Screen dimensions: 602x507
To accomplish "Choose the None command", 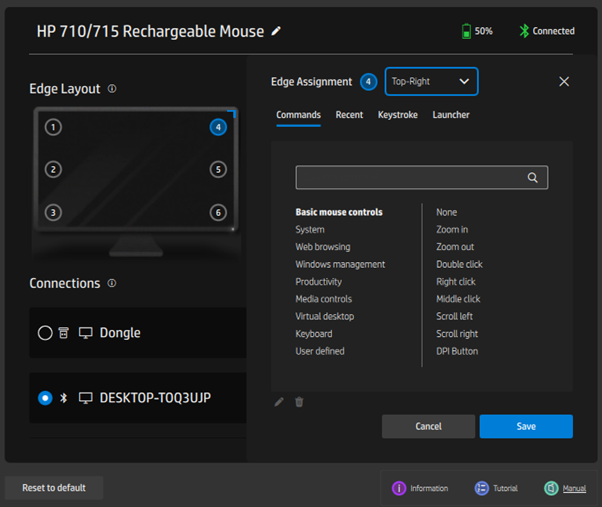I will point(447,212).
